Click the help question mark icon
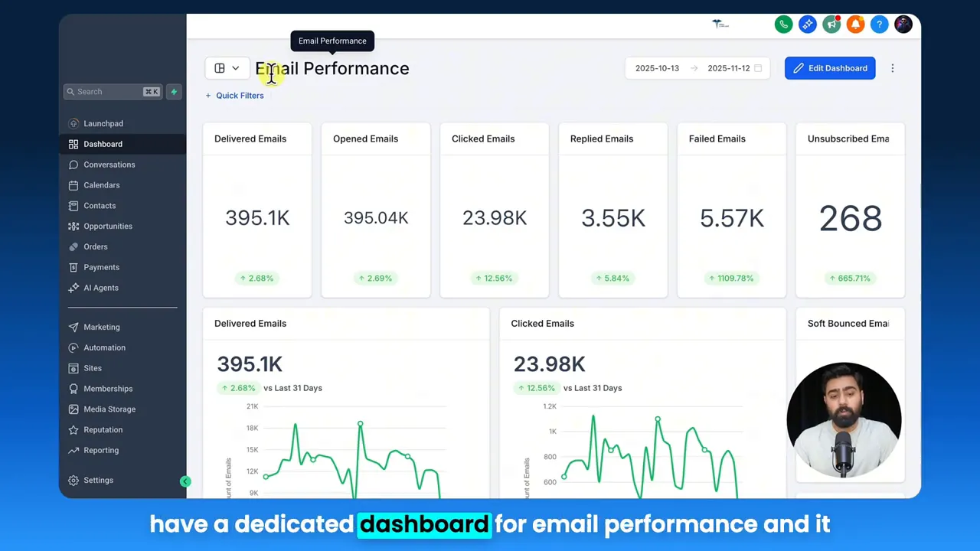This screenshot has height=551, width=980. click(x=879, y=24)
